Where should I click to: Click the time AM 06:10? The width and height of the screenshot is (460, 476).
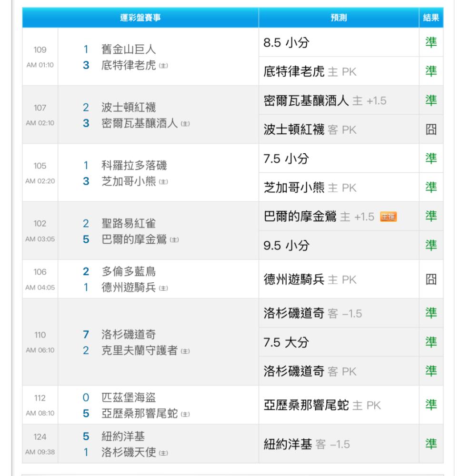(40, 350)
